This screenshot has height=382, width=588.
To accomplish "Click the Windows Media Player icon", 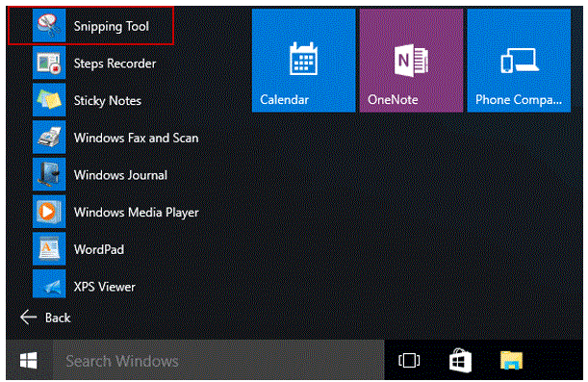I will coord(49,212).
